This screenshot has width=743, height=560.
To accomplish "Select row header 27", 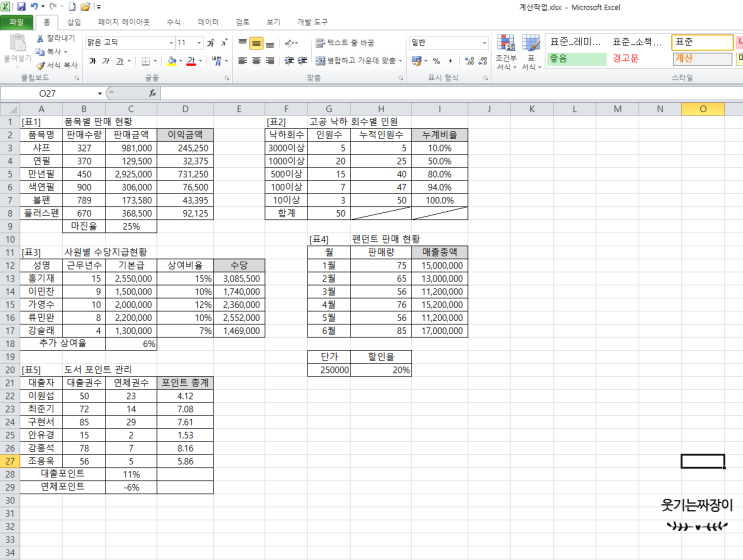I will (10, 461).
